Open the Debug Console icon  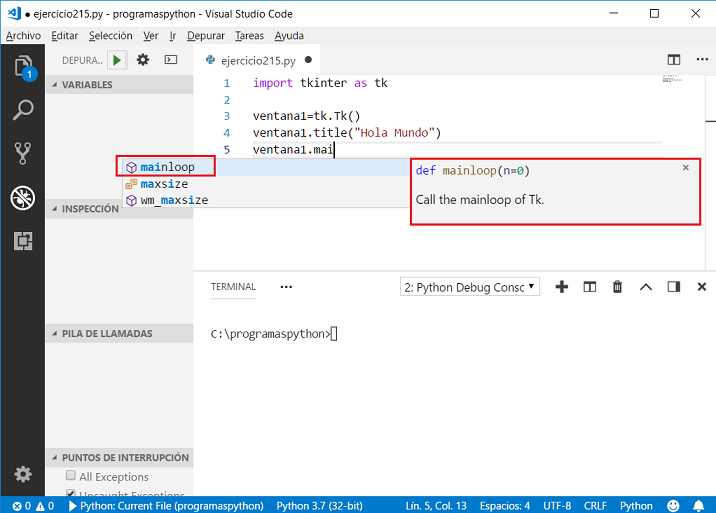[x=171, y=60]
